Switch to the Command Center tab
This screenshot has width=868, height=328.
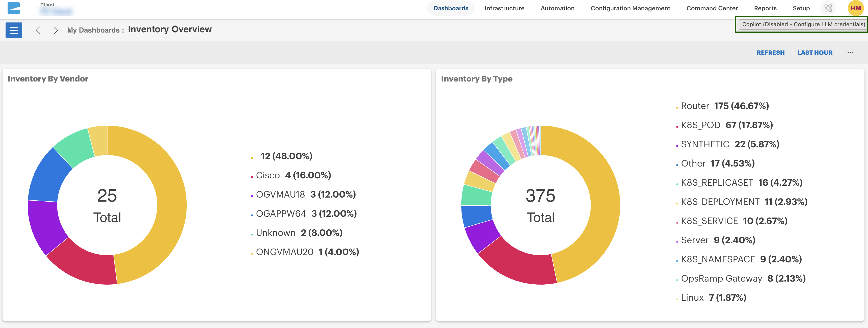point(712,8)
